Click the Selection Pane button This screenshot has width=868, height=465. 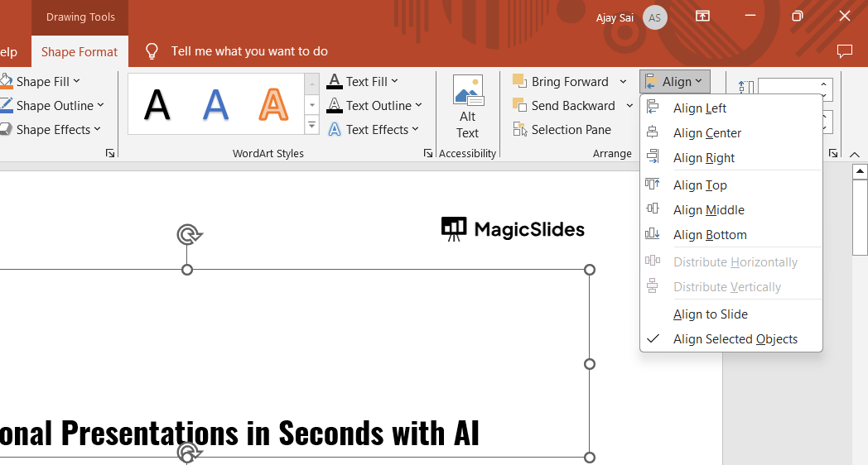click(x=562, y=129)
